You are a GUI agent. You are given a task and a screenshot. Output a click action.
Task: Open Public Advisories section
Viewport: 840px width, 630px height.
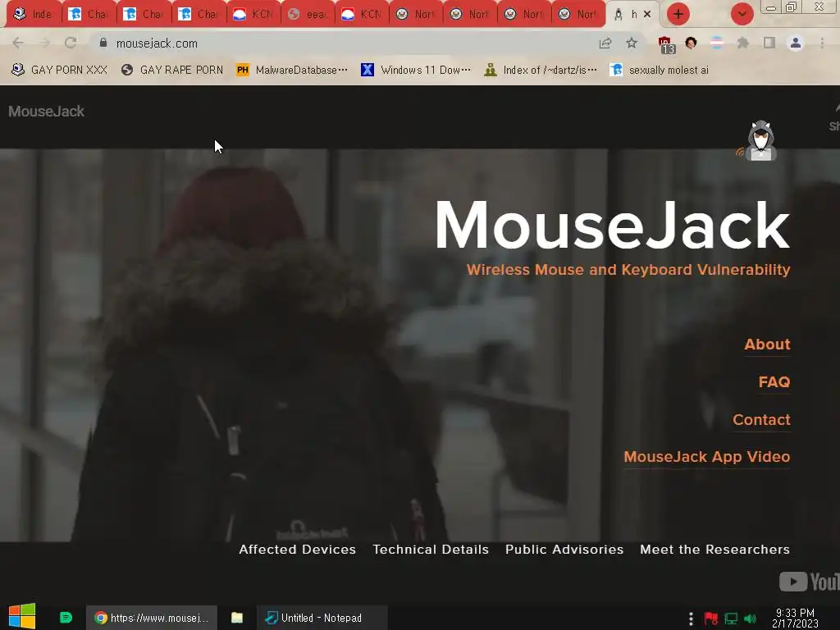pos(564,549)
